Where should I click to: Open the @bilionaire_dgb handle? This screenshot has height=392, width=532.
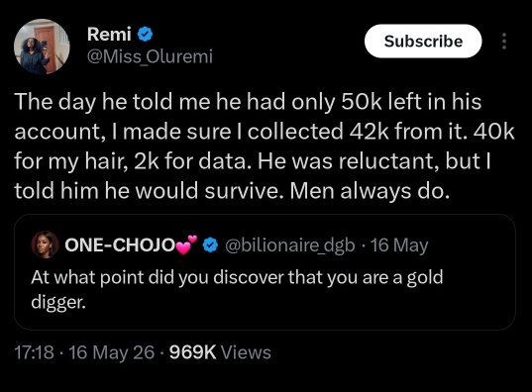point(290,245)
